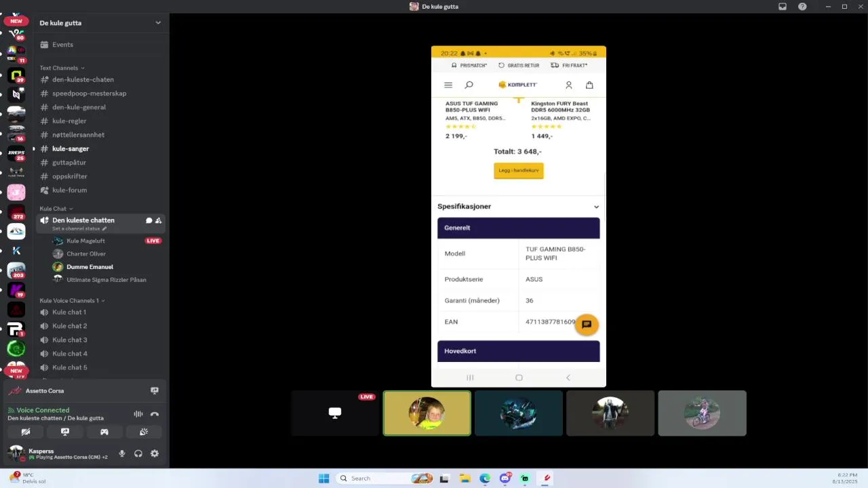Share your screen button

[65, 432]
